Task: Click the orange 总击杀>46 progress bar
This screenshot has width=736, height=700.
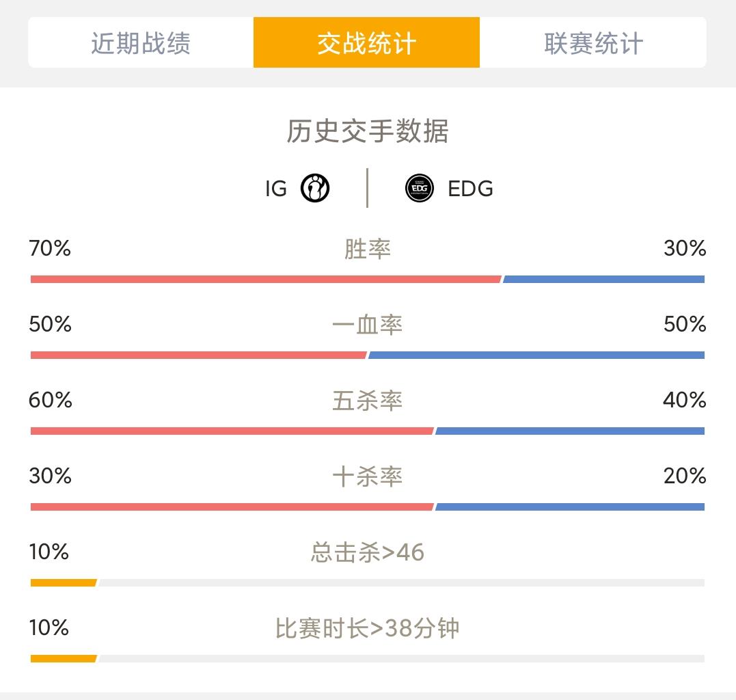Action: pos(64,582)
